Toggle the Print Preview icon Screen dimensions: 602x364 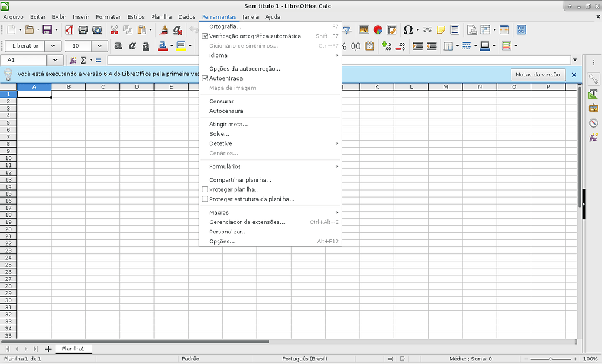click(97, 29)
